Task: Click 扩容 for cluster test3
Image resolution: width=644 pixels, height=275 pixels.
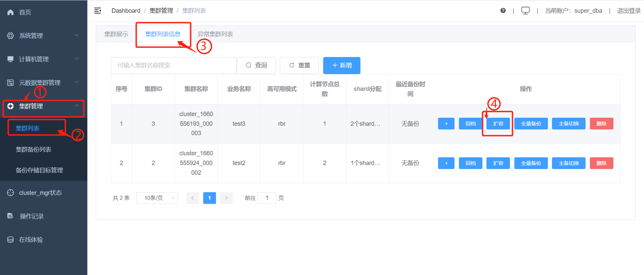Action: [x=498, y=124]
